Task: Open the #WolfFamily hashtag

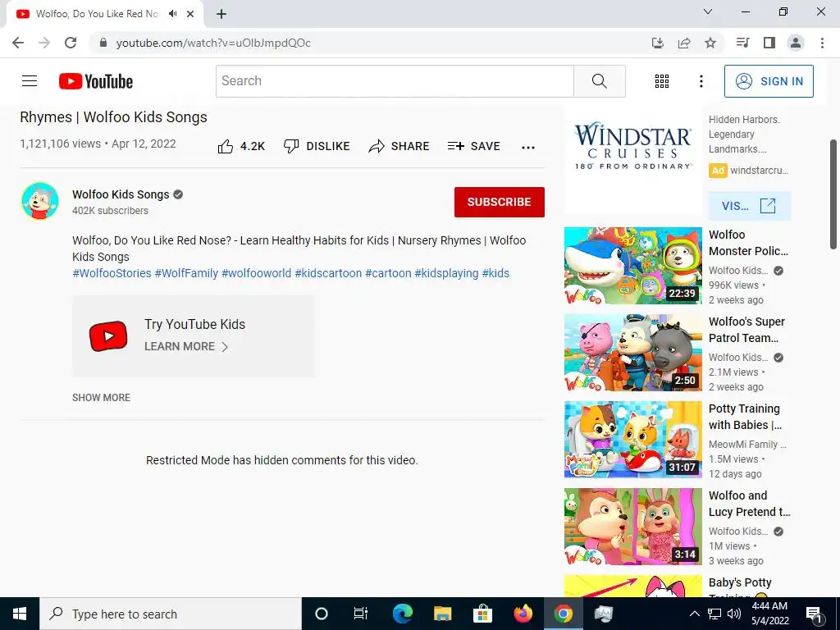Action: click(x=186, y=273)
